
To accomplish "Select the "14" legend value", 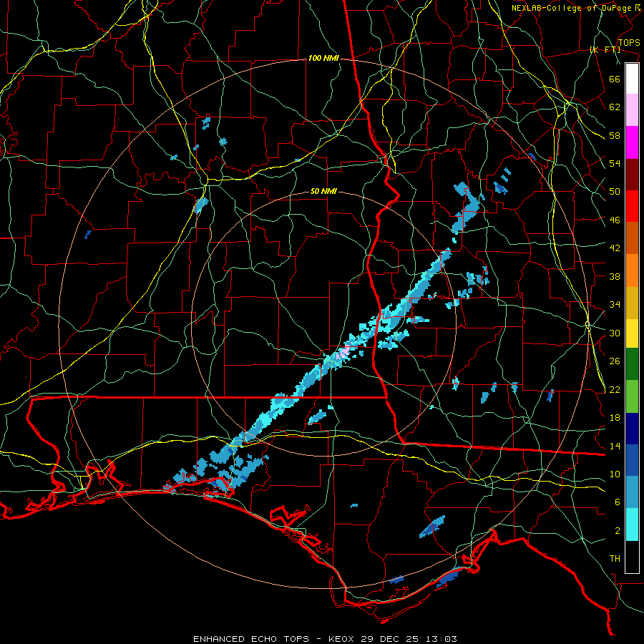I will [x=615, y=446].
